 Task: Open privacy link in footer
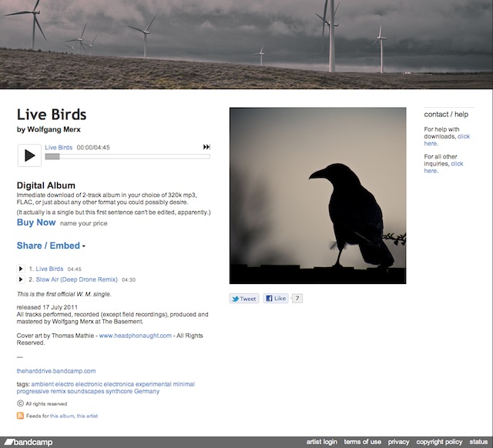398,442
